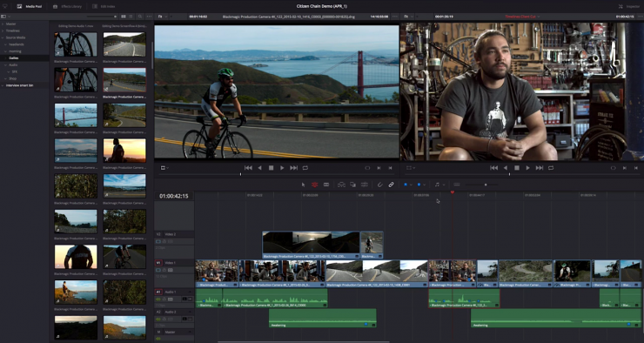Click the A1 destination control on Audio 1
The image size is (644, 343).
[158, 292]
